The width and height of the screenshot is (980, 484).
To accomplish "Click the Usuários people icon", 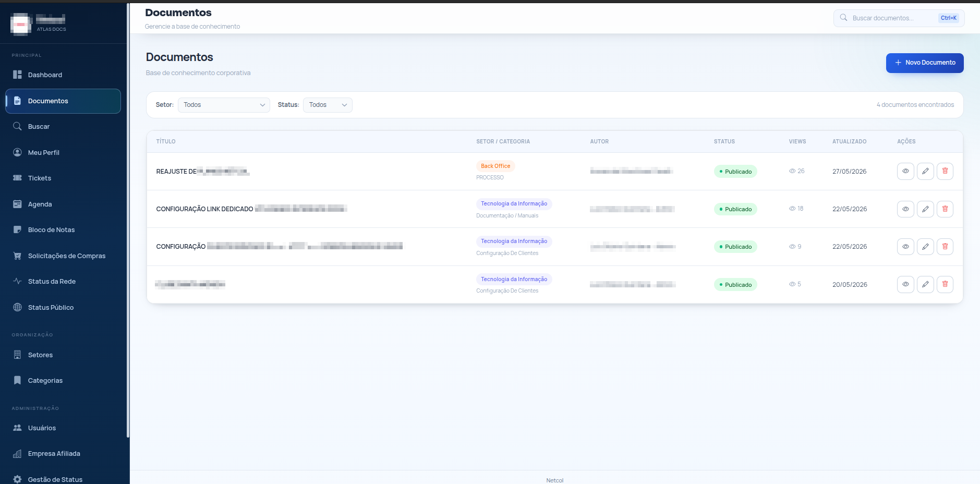I will (x=17, y=428).
